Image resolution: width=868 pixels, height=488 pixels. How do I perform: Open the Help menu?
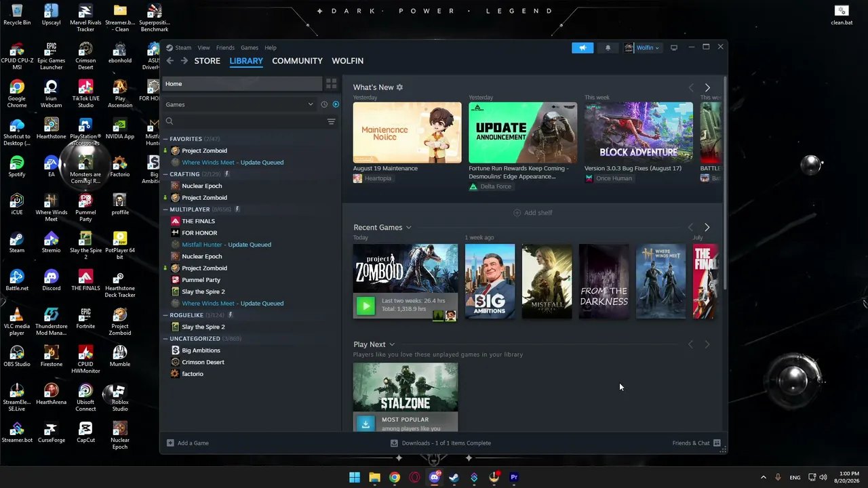click(x=271, y=47)
